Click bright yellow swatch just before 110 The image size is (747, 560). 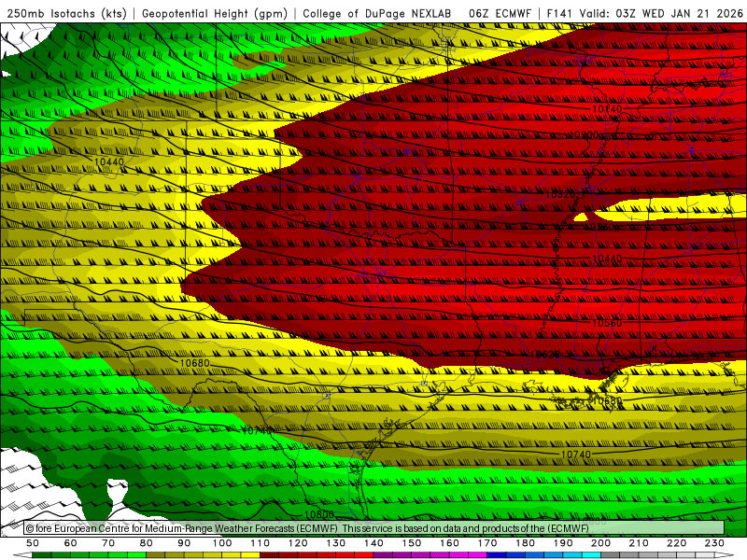[250, 555]
